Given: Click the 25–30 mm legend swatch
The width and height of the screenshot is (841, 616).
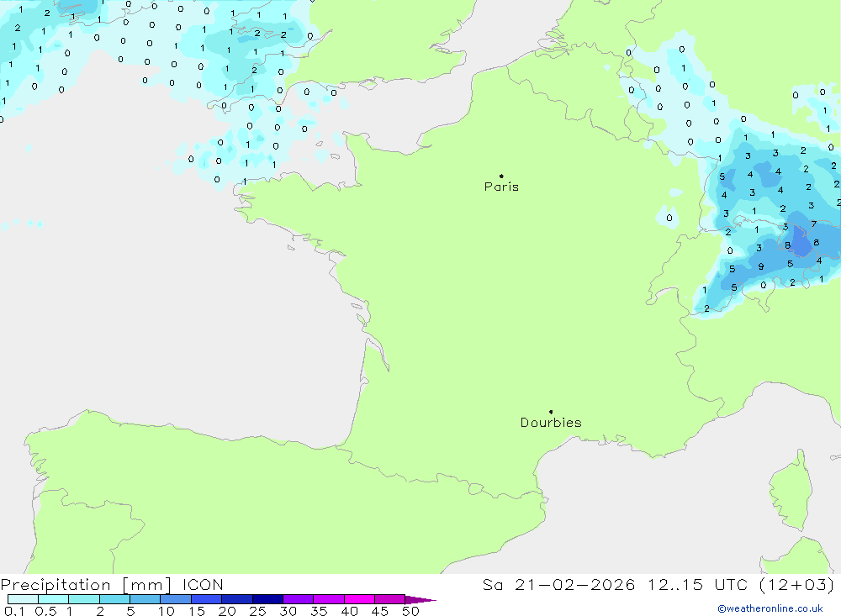Looking at the screenshot, I should tap(267, 599).
